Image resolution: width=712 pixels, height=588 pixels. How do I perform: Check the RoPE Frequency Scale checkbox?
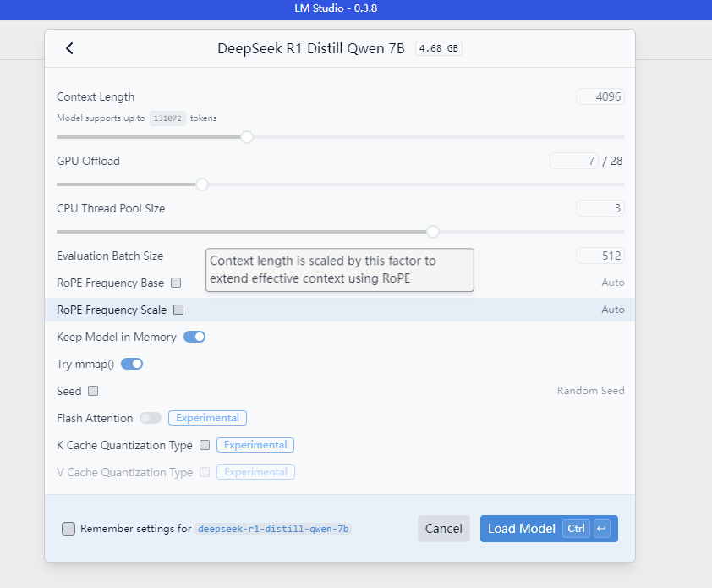pos(178,310)
